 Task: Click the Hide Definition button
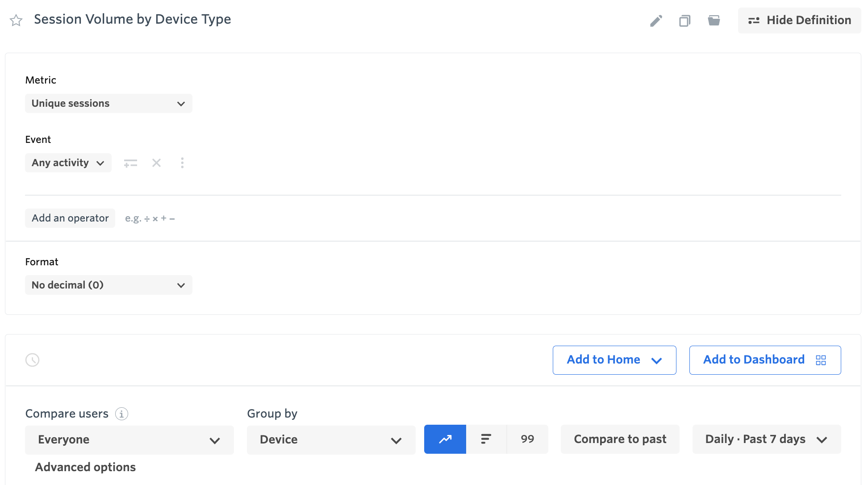pos(799,20)
